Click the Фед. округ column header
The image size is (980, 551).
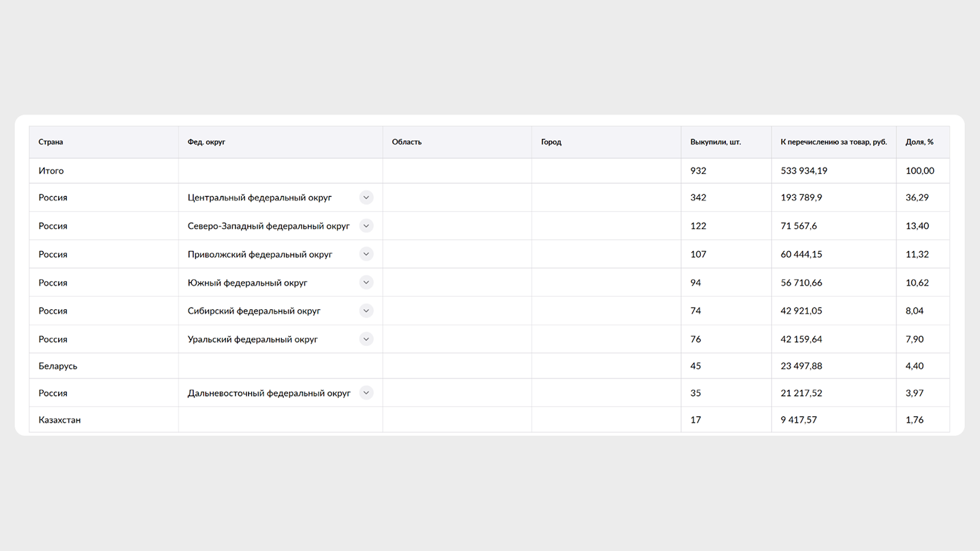206,142
